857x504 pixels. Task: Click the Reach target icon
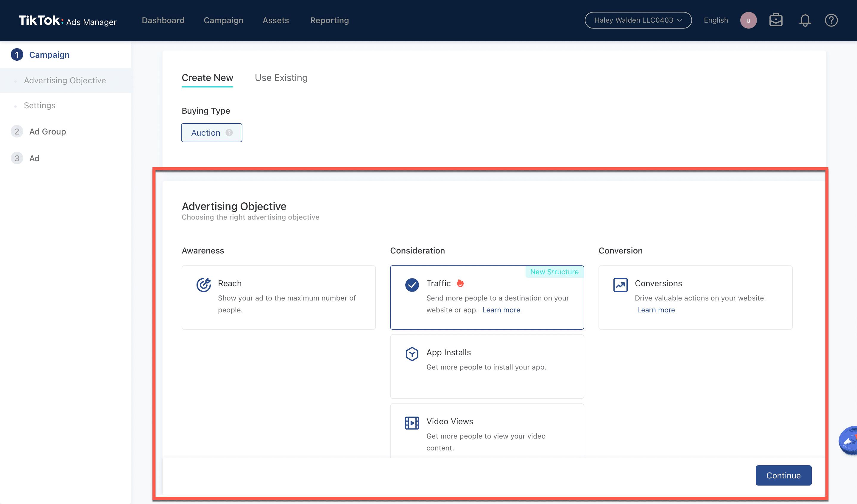click(x=203, y=285)
